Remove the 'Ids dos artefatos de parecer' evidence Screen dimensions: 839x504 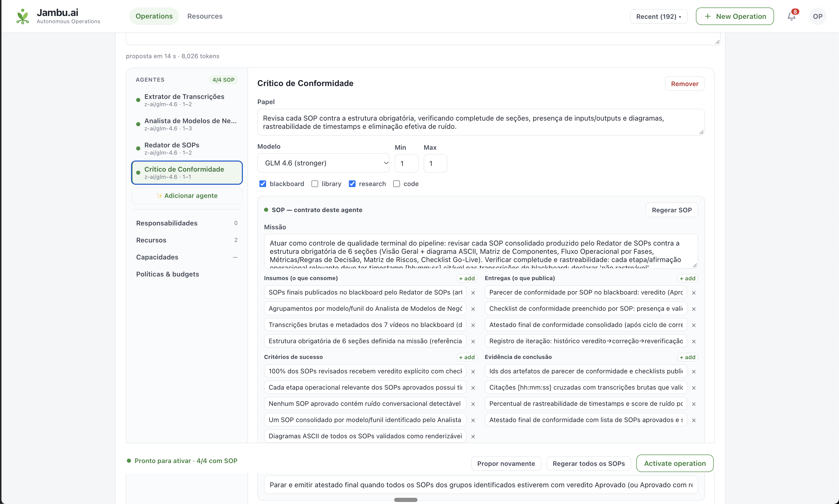tap(694, 372)
